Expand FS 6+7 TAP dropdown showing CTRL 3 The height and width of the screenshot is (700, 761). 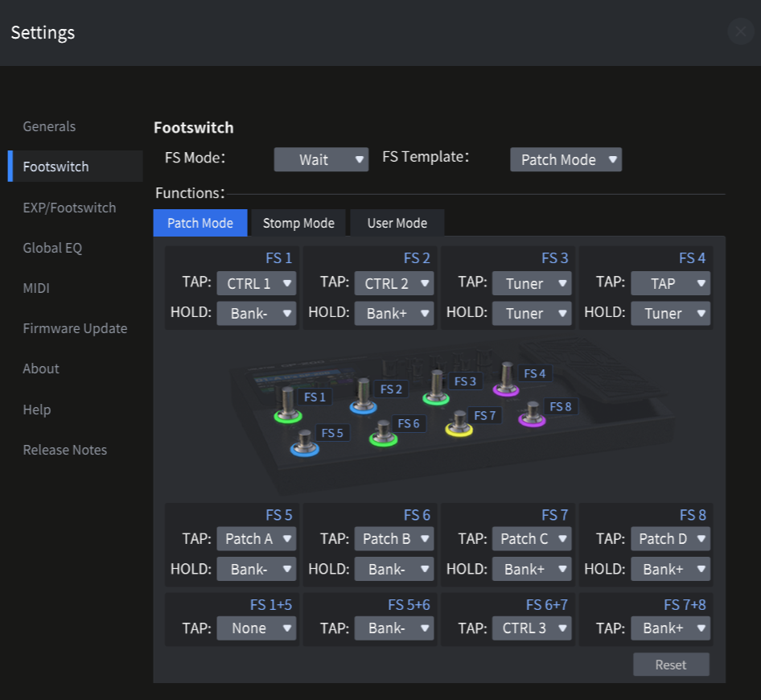(532, 628)
